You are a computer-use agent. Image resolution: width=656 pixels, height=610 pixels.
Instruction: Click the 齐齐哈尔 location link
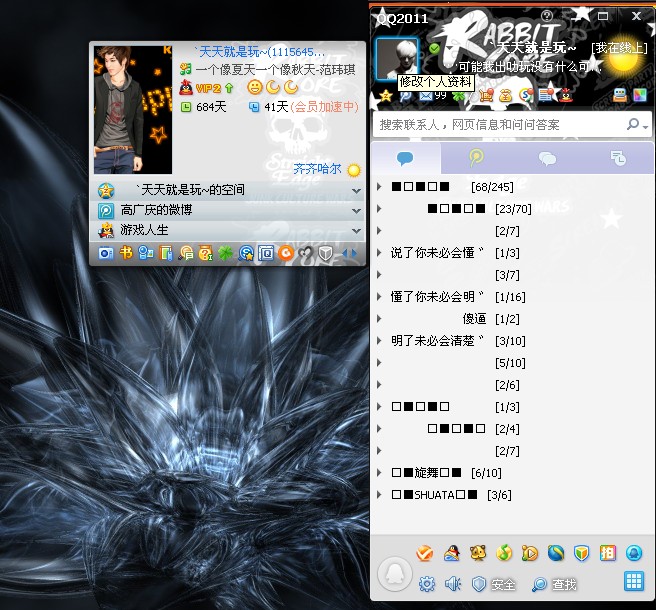317,169
